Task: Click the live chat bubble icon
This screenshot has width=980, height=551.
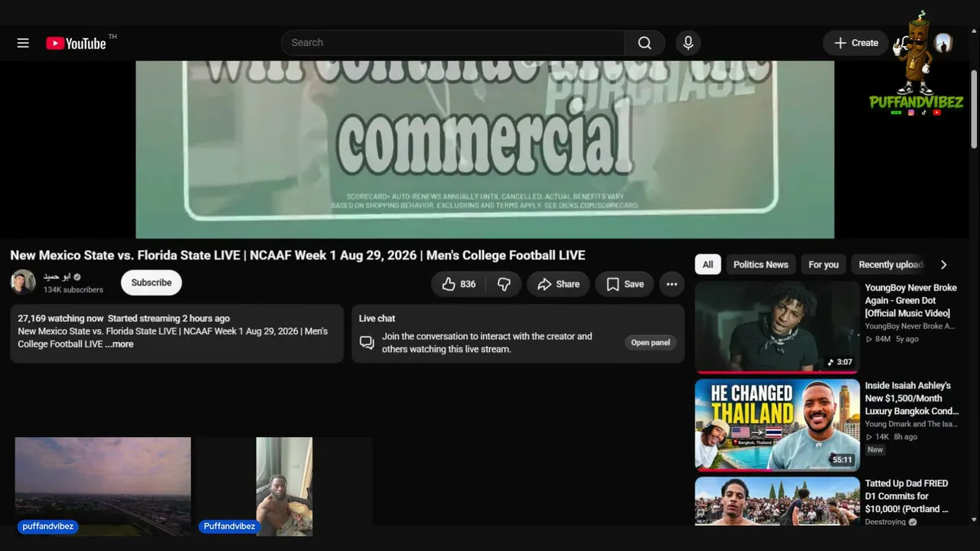Action: 367,343
